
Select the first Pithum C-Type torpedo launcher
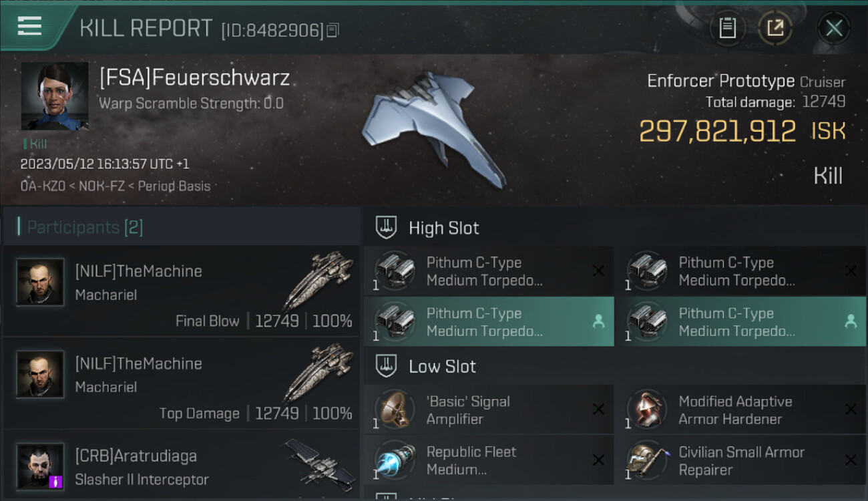489,271
